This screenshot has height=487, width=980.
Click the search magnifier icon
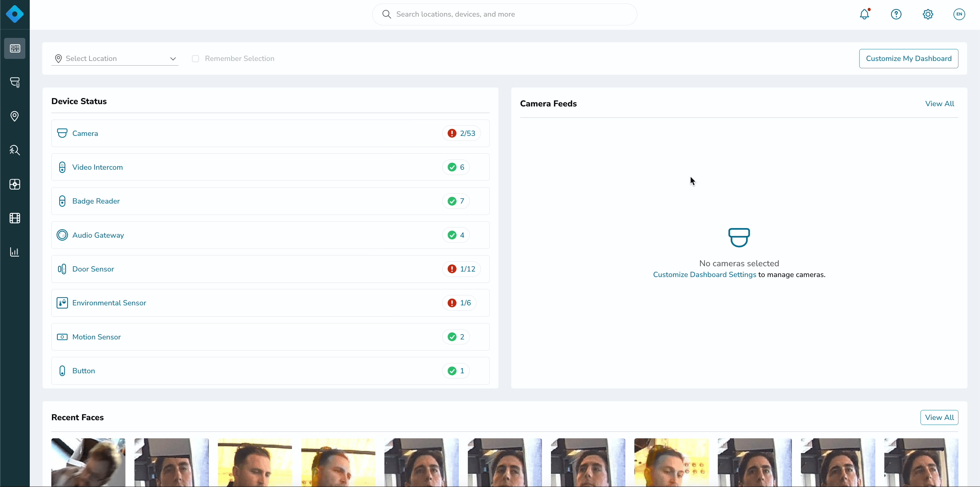(x=386, y=14)
